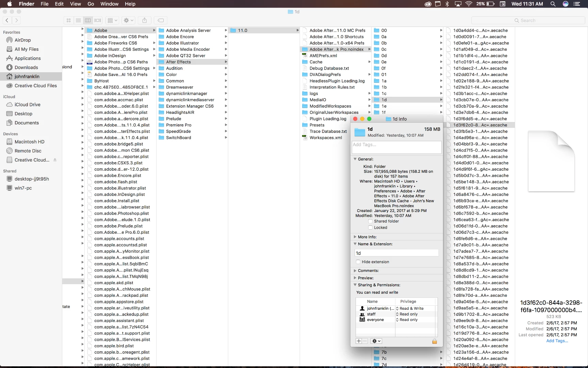Open the Window menu
The width and height of the screenshot is (588, 368).
110,4
